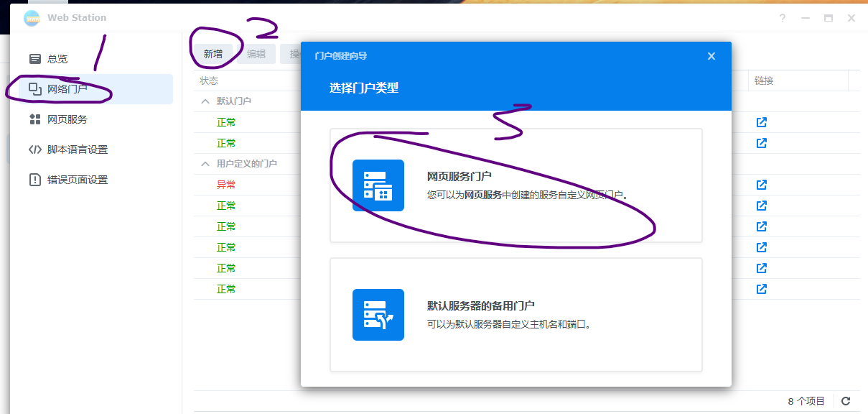Collapse the 用户定义的门户 group
The width and height of the screenshot is (868, 414).
coord(205,164)
